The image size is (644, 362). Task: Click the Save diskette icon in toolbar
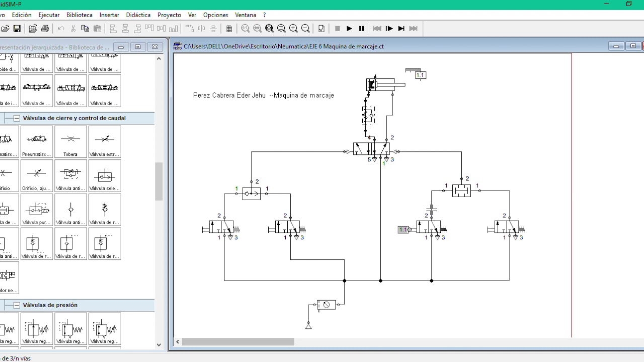tap(17, 29)
